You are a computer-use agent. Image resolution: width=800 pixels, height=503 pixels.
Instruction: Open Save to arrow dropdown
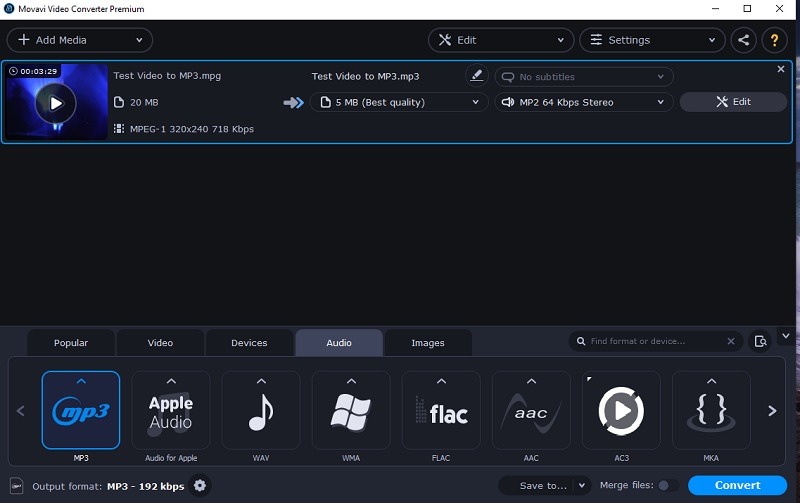[x=582, y=485]
